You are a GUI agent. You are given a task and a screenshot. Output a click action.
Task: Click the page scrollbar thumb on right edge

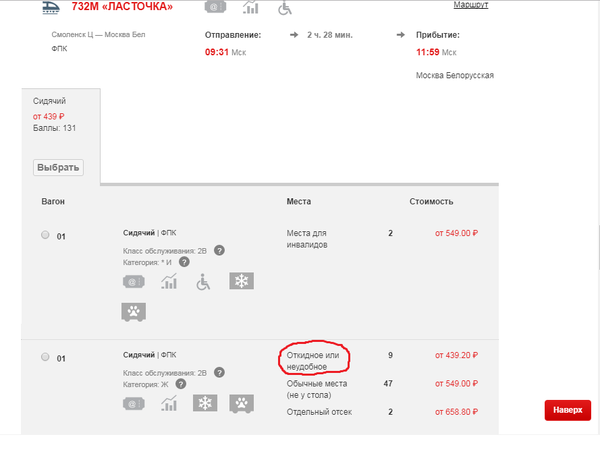tap(598, 248)
